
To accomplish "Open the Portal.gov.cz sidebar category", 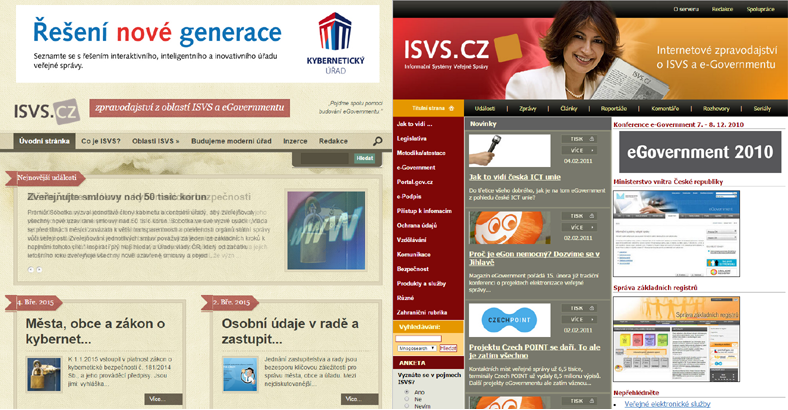I will [415, 182].
